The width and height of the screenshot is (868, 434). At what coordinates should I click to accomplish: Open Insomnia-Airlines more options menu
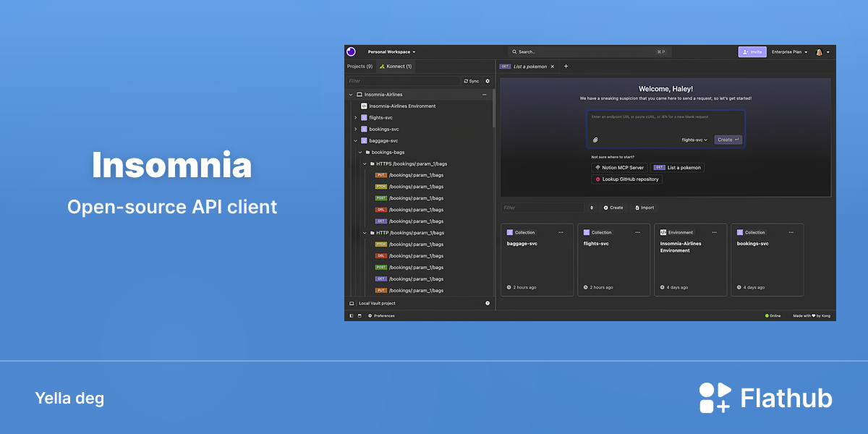pos(485,95)
